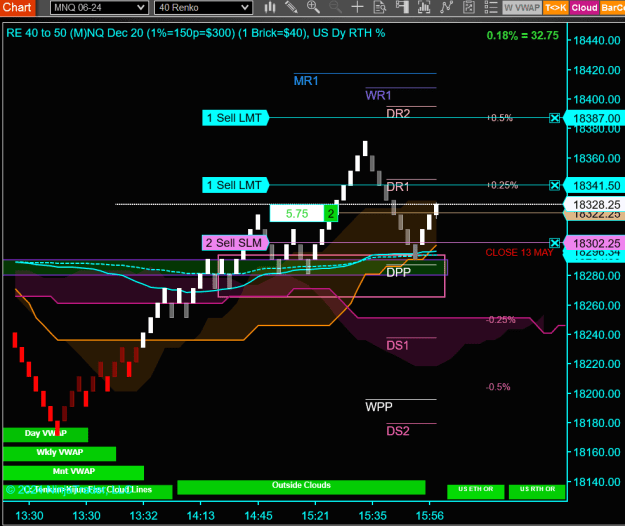Click the WPP pivot label
Screen dimensions: 625x526
379,407
